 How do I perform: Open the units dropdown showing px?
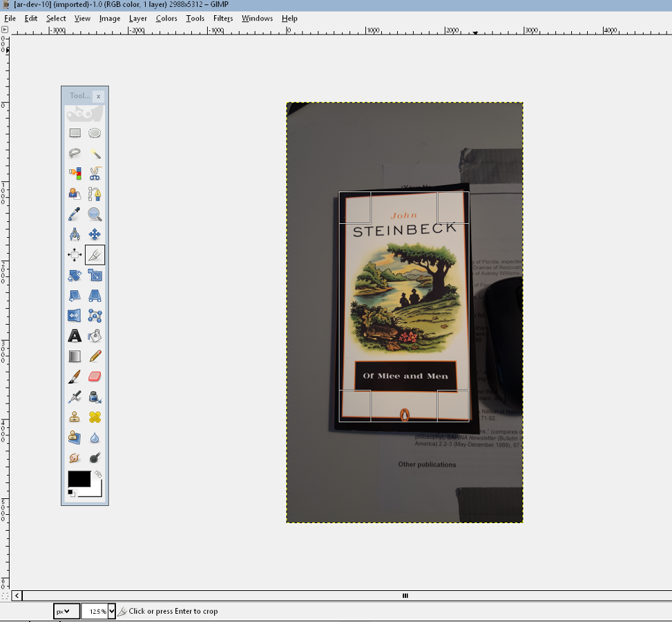66,611
